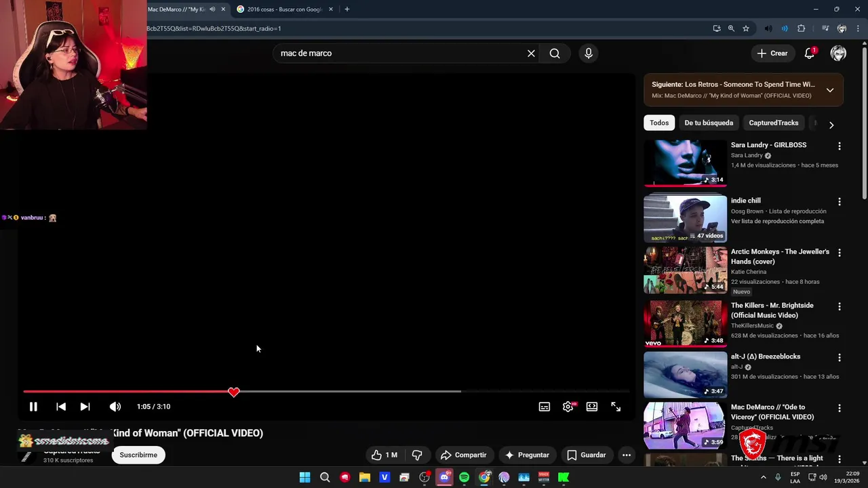Enter fullscreen mode in the player
The height and width of the screenshot is (488, 868).
(616, 407)
